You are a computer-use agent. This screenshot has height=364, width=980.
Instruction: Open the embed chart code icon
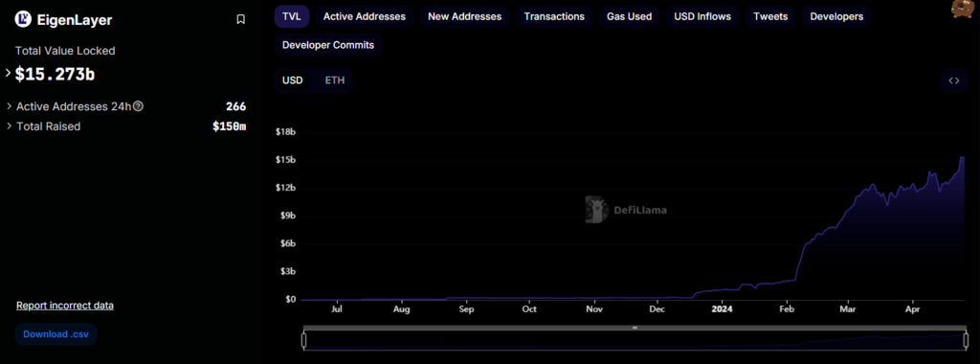pyautogui.click(x=954, y=80)
